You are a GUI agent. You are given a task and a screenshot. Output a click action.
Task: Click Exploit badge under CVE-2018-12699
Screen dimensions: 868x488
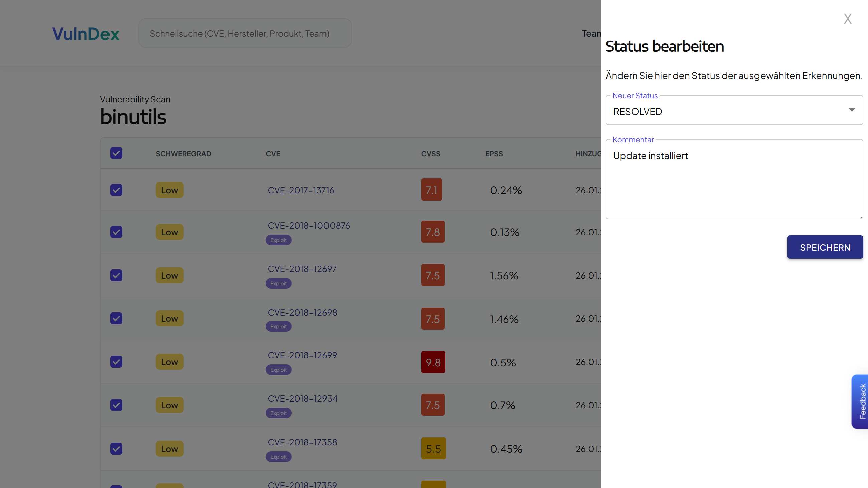pos(278,370)
